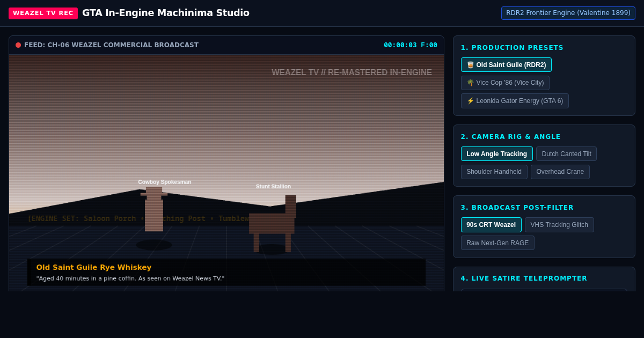Click the Broadcast Post-Filter heading
The height and width of the screenshot is (338, 644).
click(517, 208)
